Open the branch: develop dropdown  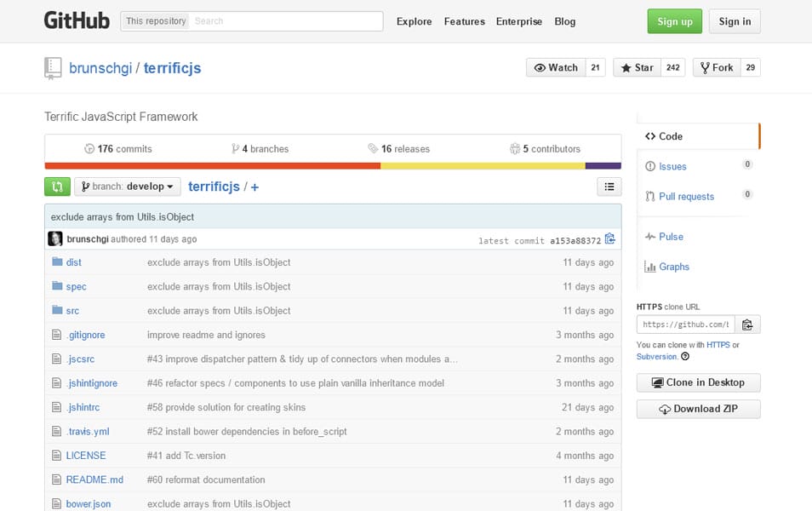click(x=128, y=187)
